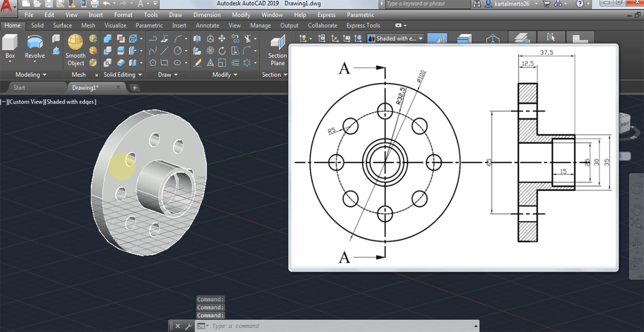Expand the Solid Editing panel

coord(122,75)
